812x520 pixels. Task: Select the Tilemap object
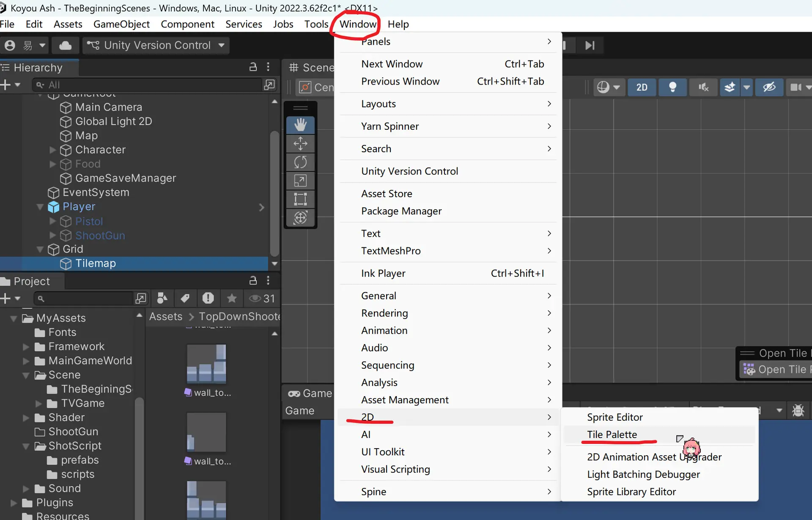(x=134, y=263)
